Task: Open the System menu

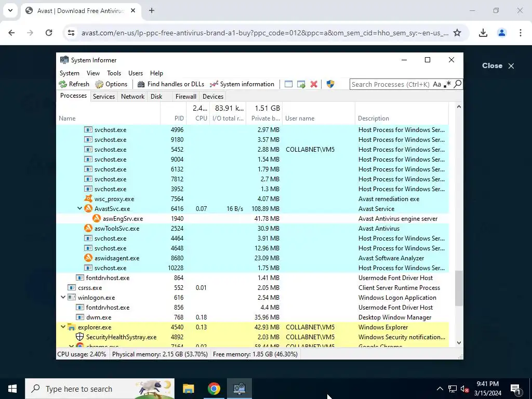Action: coord(70,73)
